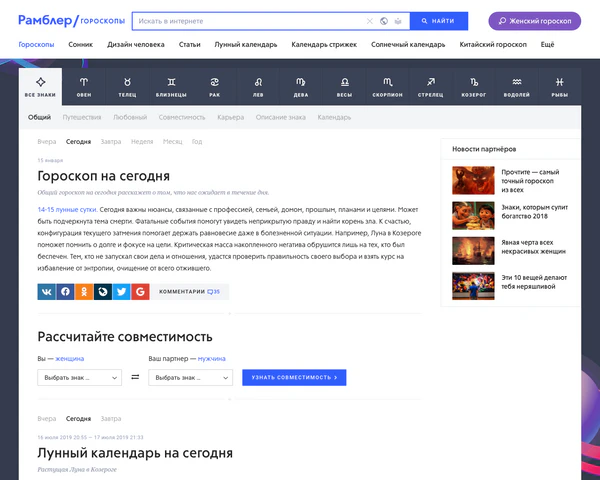This screenshot has height=480, width=600.
Task: Expand the 'Ещё' navigation menu
Action: click(547, 45)
